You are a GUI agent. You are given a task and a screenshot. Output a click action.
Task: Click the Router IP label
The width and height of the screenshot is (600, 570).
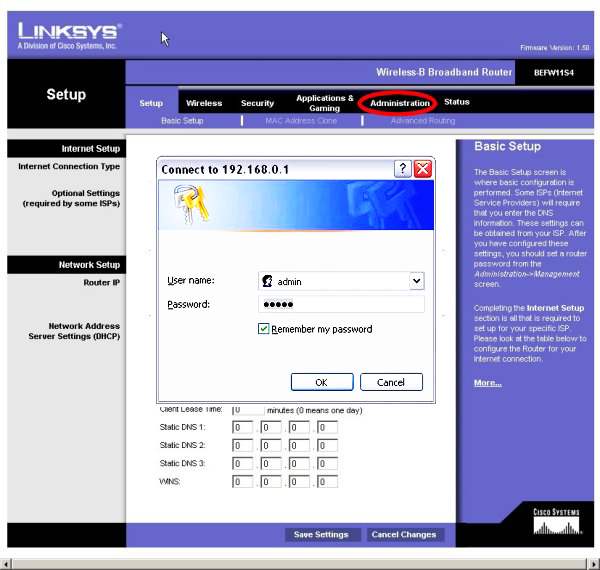point(101,283)
